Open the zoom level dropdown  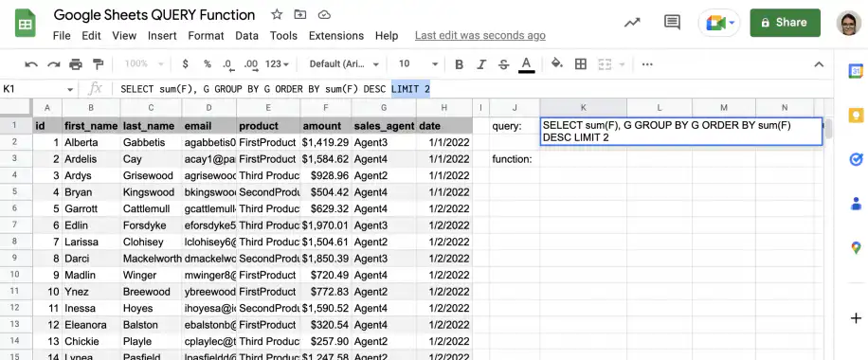click(x=143, y=63)
